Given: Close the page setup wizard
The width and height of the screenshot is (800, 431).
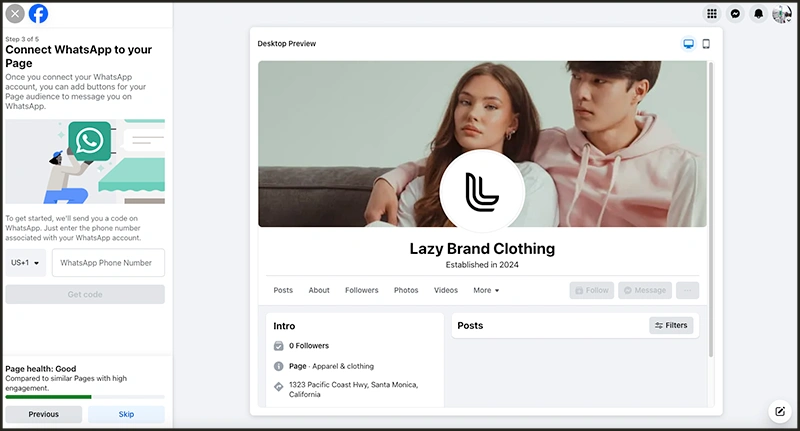Looking at the screenshot, I should click(x=15, y=14).
